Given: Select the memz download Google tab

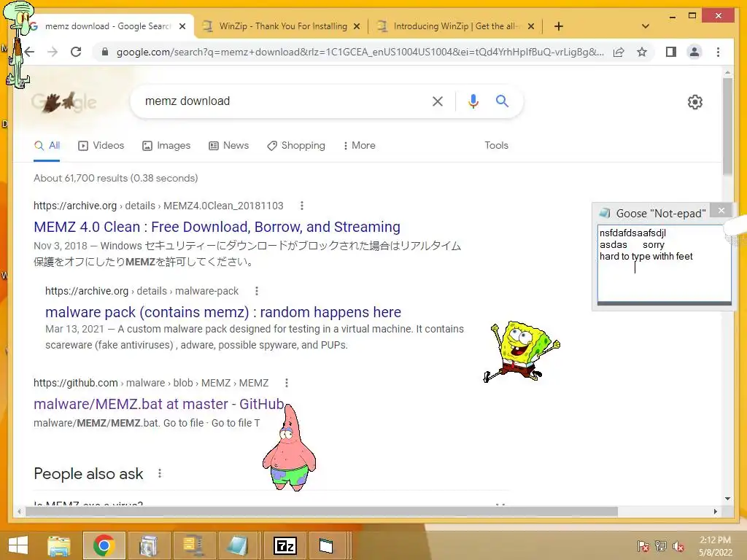Looking at the screenshot, I should [107, 26].
